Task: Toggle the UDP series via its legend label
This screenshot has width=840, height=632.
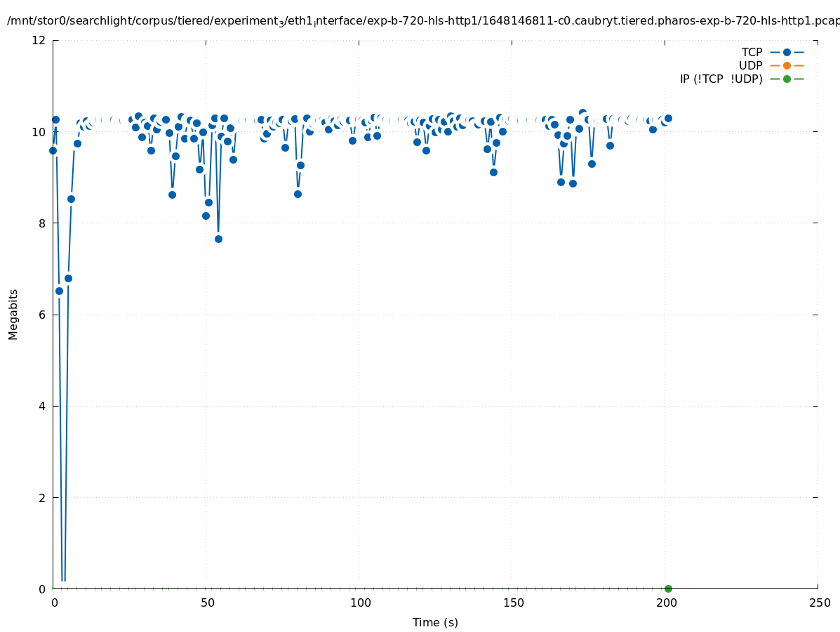Action: (750, 65)
